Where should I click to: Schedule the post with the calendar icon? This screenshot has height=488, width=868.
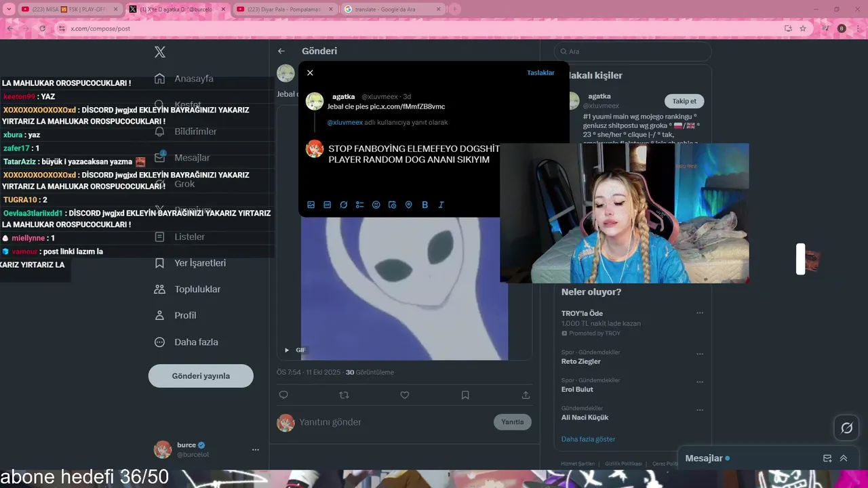coord(393,205)
